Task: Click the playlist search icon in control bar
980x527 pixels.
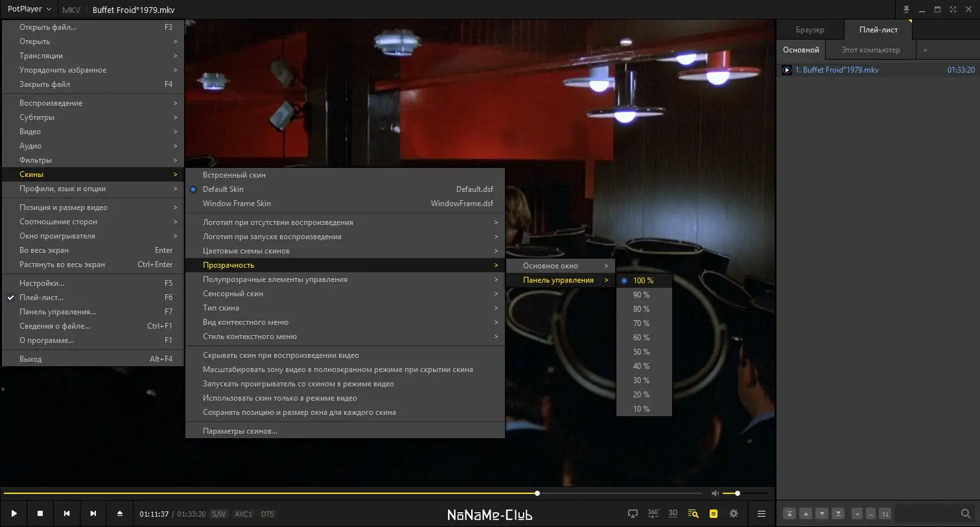Action: click(693, 514)
